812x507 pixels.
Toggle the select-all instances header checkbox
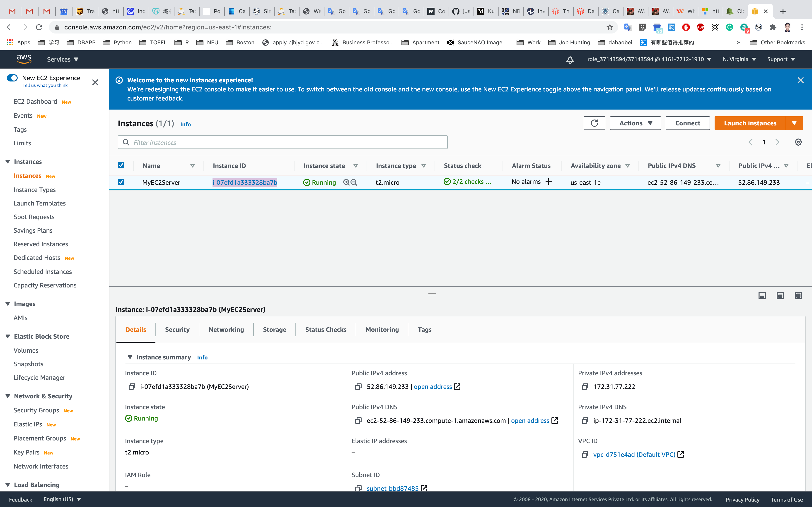(x=121, y=165)
